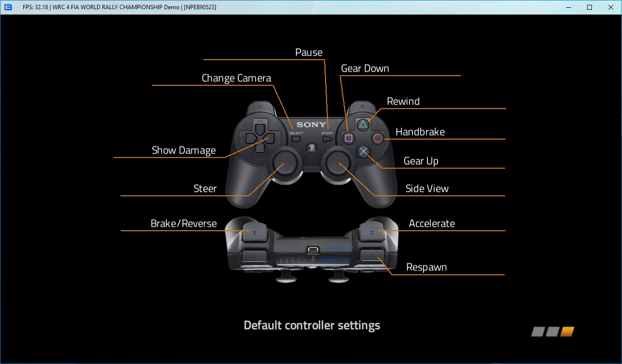Click the "Side View" label
Image resolution: width=622 pixels, height=364 pixels.
[x=427, y=189]
